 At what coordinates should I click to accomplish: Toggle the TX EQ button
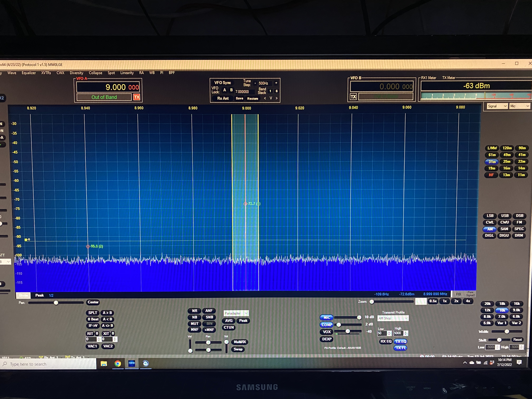pyautogui.click(x=400, y=341)
